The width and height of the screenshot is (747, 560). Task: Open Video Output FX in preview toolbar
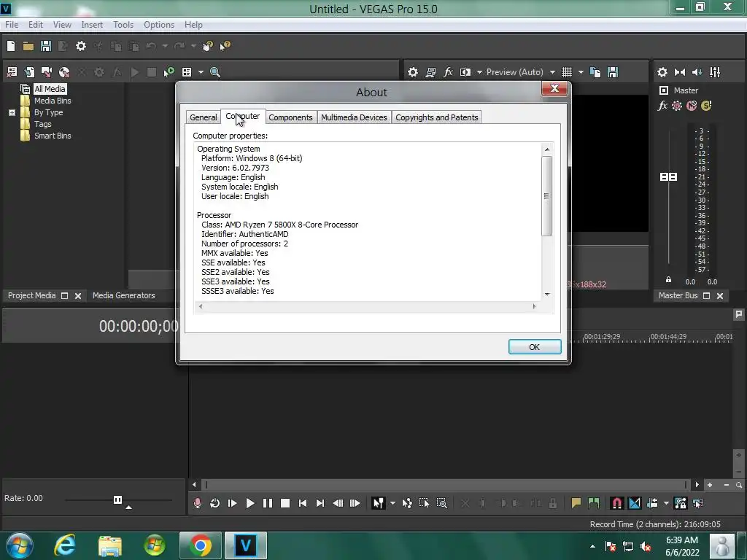[448, 72]
